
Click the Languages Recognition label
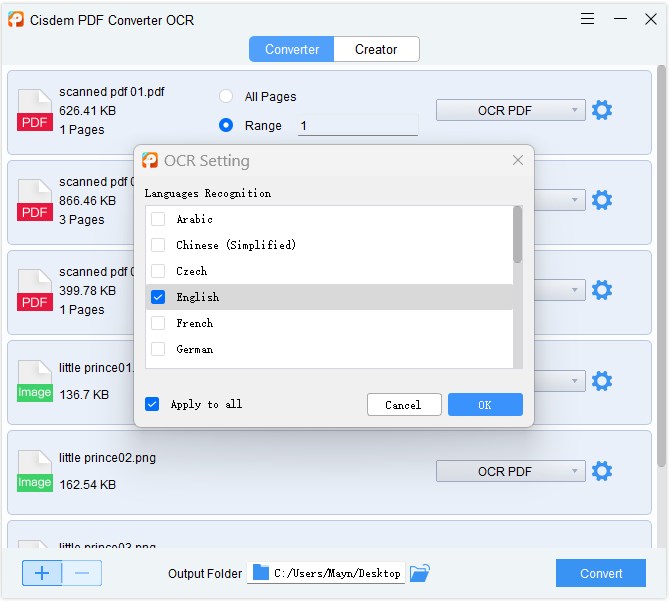coord(208,194)
